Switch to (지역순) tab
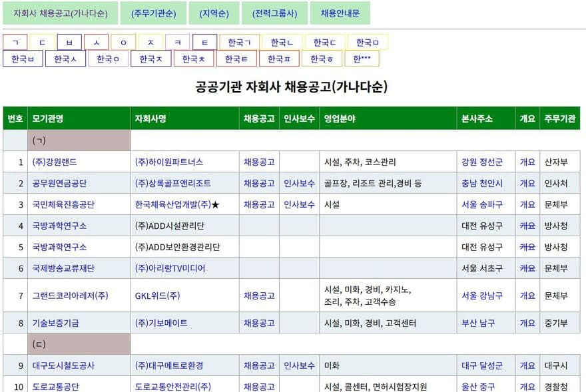This screenshot has height=392, width=586. 214,13
